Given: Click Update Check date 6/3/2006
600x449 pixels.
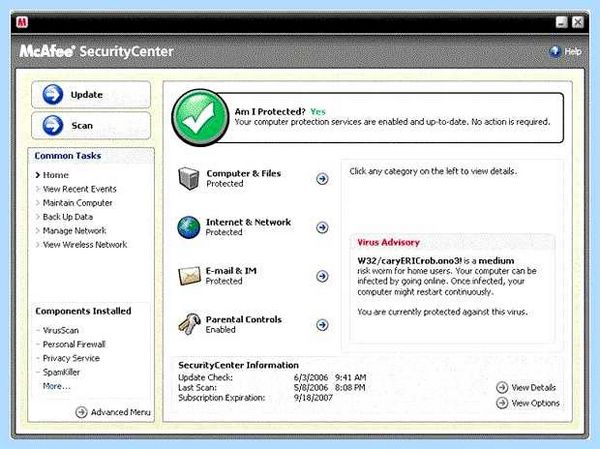Looking at the screenshot, I should 311,377.
